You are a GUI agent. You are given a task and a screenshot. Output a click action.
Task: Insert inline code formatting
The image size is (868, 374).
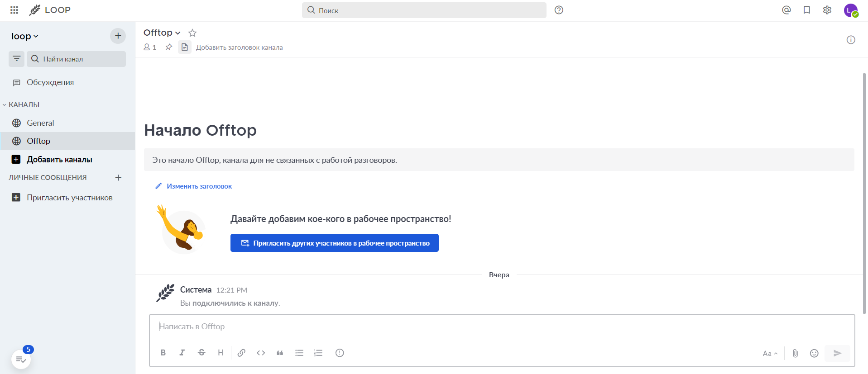261,353
